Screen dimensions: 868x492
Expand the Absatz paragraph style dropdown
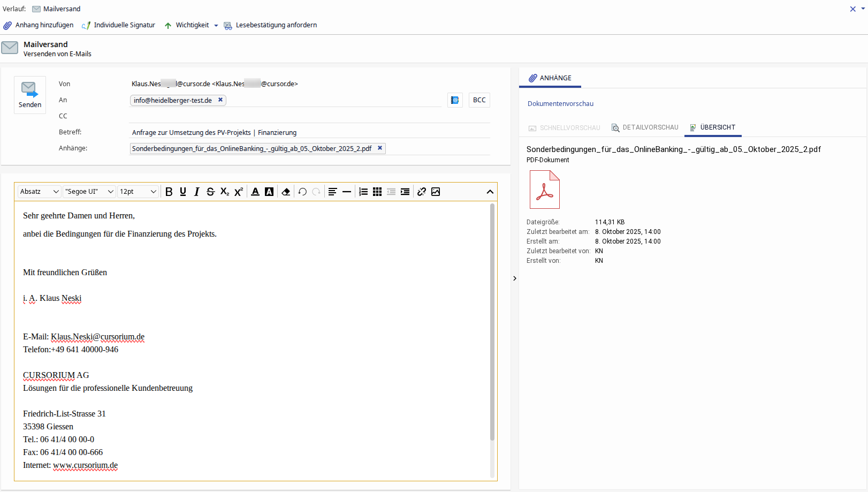40,192
